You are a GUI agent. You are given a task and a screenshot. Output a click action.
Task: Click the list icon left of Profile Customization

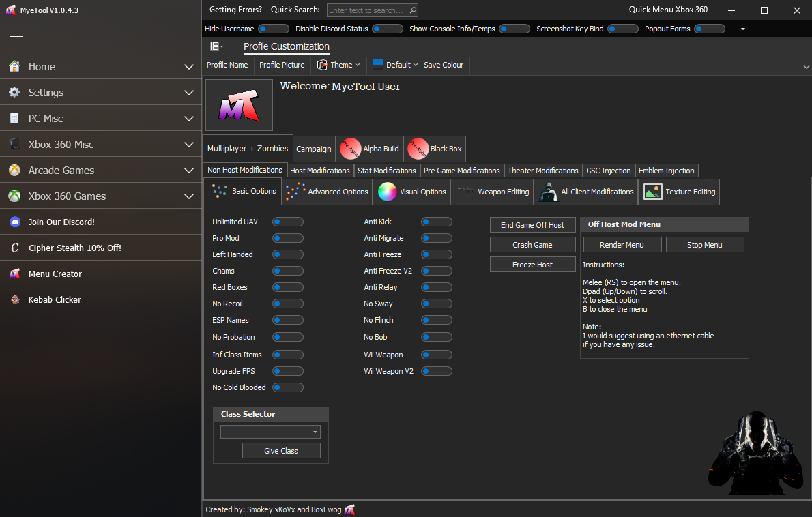(x=214, y=46)
